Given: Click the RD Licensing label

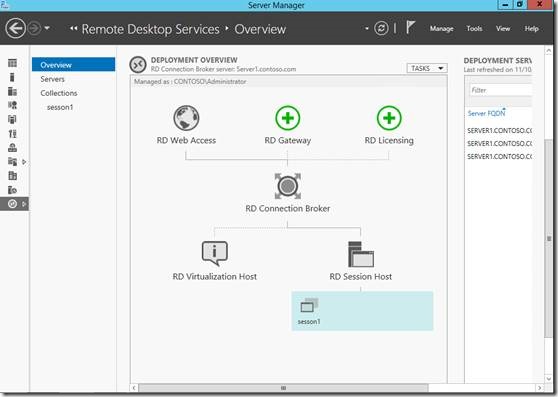Looking at the screenshot, I should pos(389,141).
